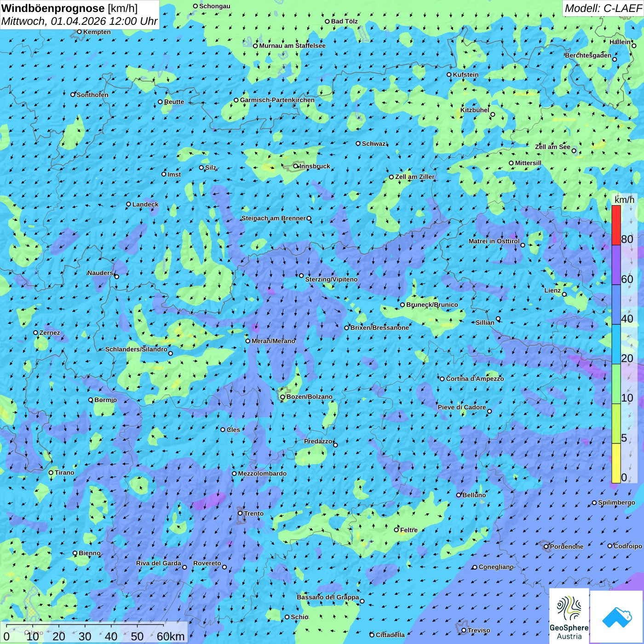Image resolution: width=644 pixels, height=644 pixels.
Task: Click the Kempten city label
Action: [97, 32]
